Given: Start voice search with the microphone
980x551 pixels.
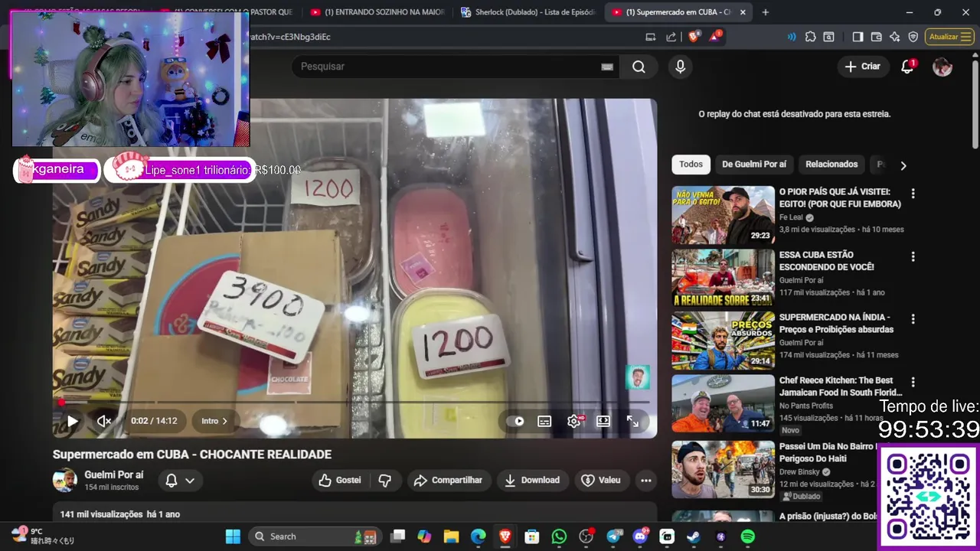Looking at the screenshot, I should (x=680, y=67).
